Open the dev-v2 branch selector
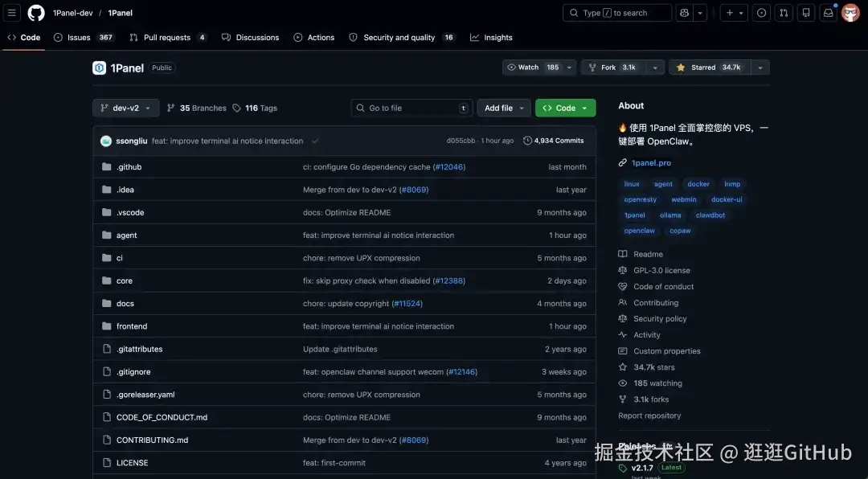The width and height of the screenshot is (868, 479). coord(125,108)
